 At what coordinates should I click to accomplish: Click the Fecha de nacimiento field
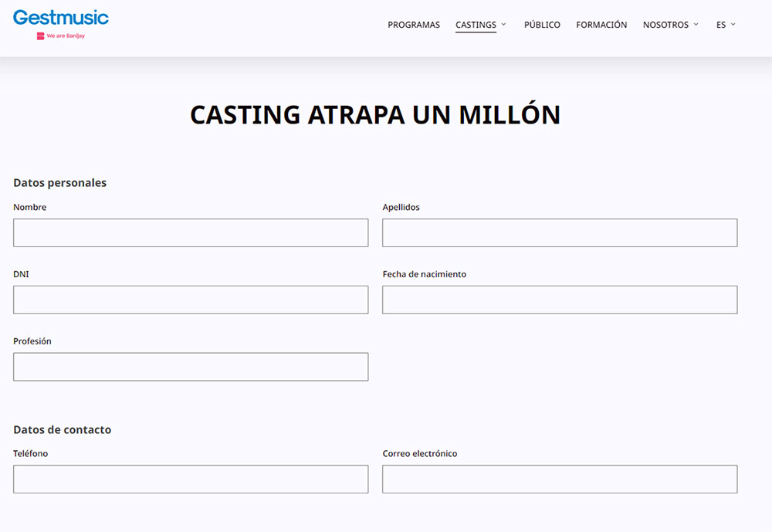[x=560, y=300]
